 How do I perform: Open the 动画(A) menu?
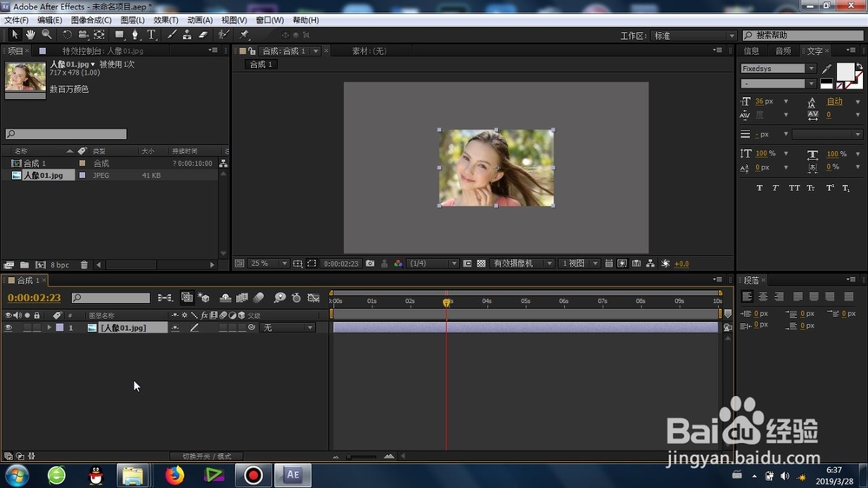(x=200, y=20)
